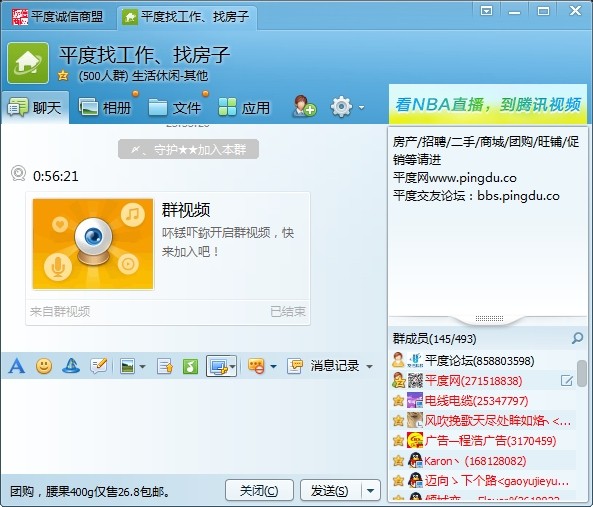593x507 pixels.
Task: Open the smiley emoticon picker
Action: [44, 366]
